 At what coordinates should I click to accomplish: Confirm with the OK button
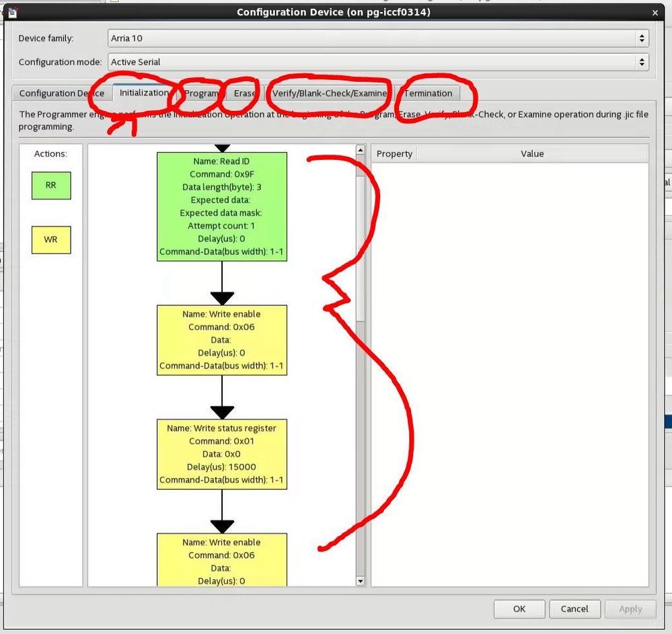(x=519, y=608)
